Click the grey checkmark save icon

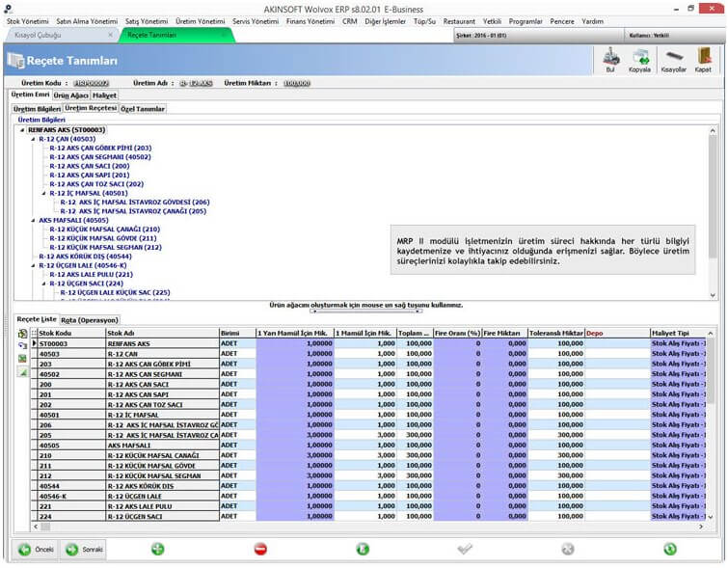(x=465, y=549)
